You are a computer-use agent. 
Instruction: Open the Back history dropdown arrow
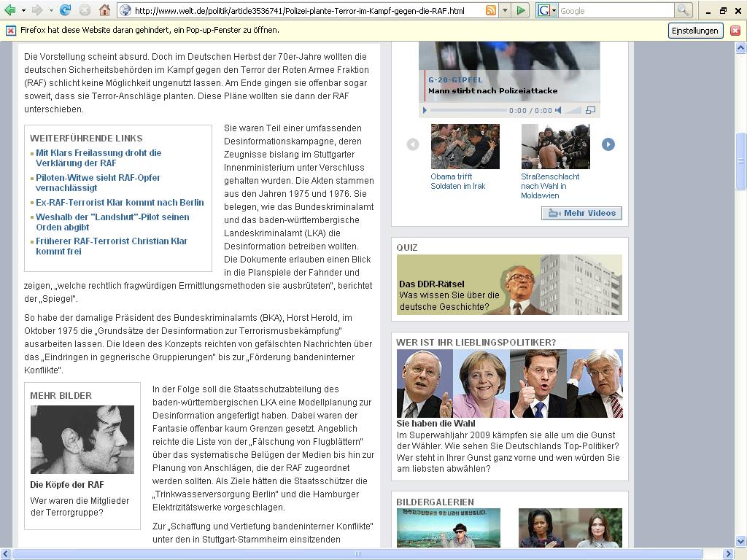23,10
